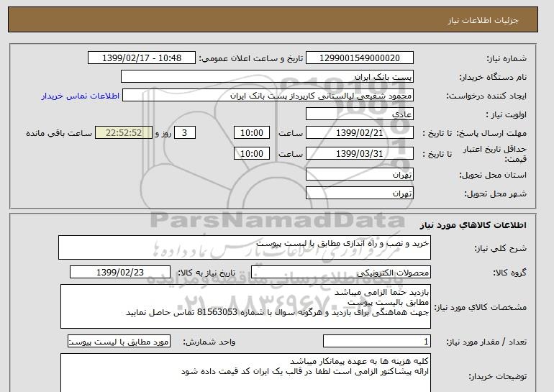Click the page header جزئیات اطلاعات نیاز
The height and width of the screenshot is (392, 554).
(483, 20)
